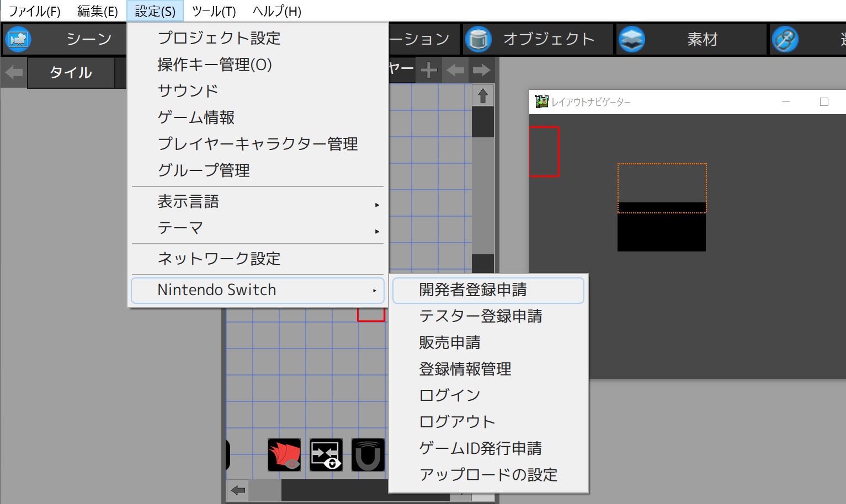846x504 pixels.
Task: Select 操作キー管理(O) menu entry
Action: pos(258,65)
